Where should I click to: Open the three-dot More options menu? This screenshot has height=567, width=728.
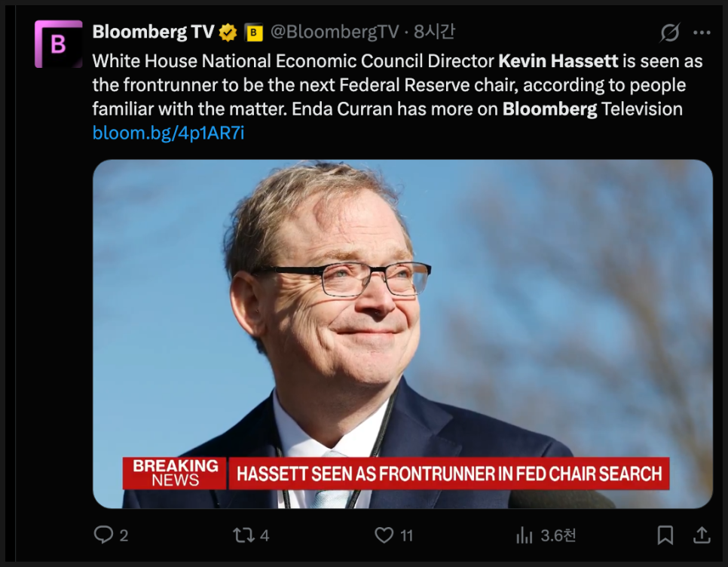(702, 32)
